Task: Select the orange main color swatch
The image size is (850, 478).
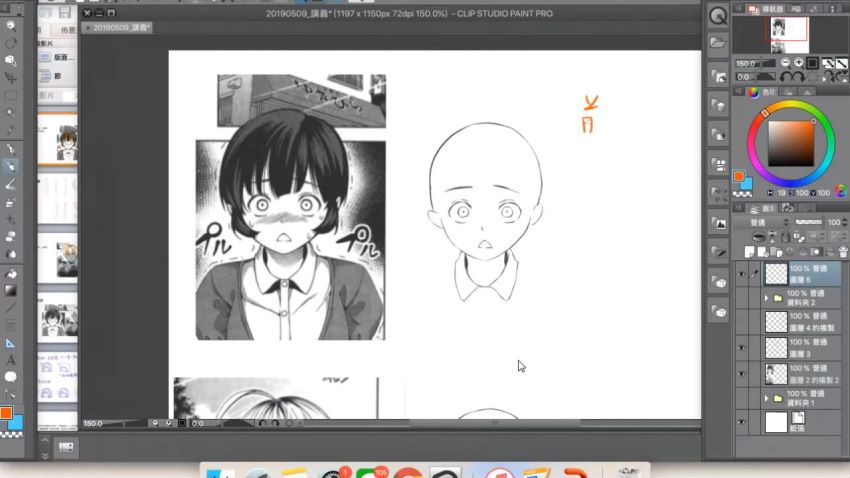Action: click(x=5, y=413)
